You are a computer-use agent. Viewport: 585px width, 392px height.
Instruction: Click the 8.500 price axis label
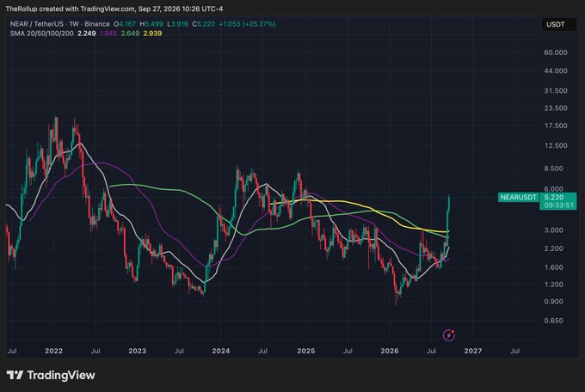(x=554, y=168)
